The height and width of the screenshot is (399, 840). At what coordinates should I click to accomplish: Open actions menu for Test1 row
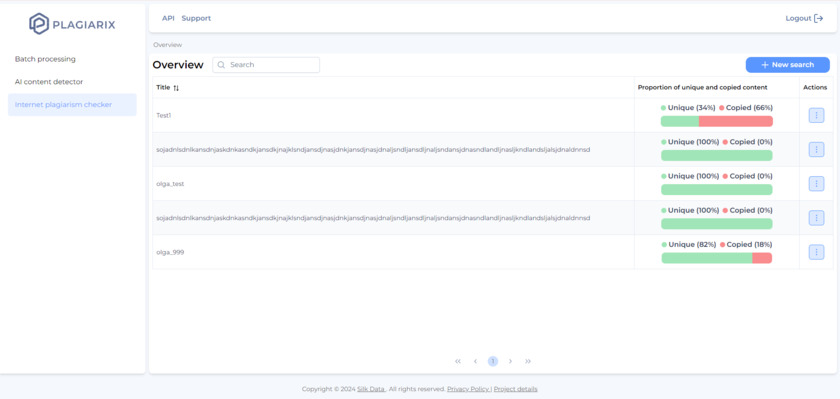(816, 115)
